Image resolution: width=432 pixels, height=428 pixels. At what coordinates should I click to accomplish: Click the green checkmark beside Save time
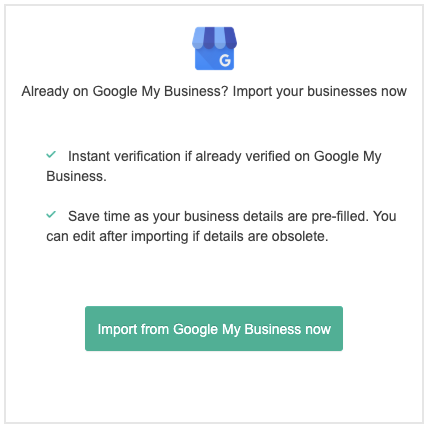pyautogui.click(x=51, y=214)
